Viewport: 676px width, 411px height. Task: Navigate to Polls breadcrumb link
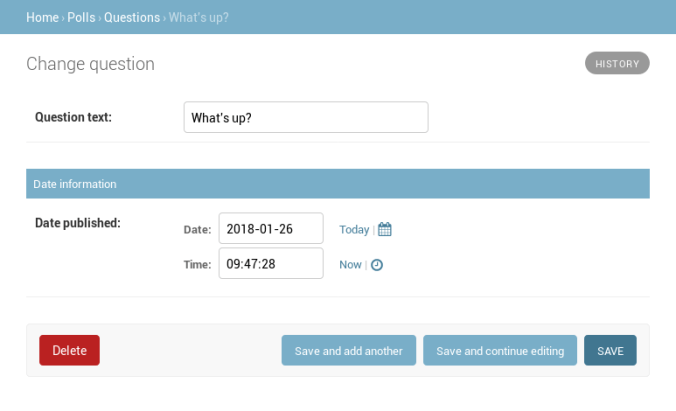tap(81, 17)
